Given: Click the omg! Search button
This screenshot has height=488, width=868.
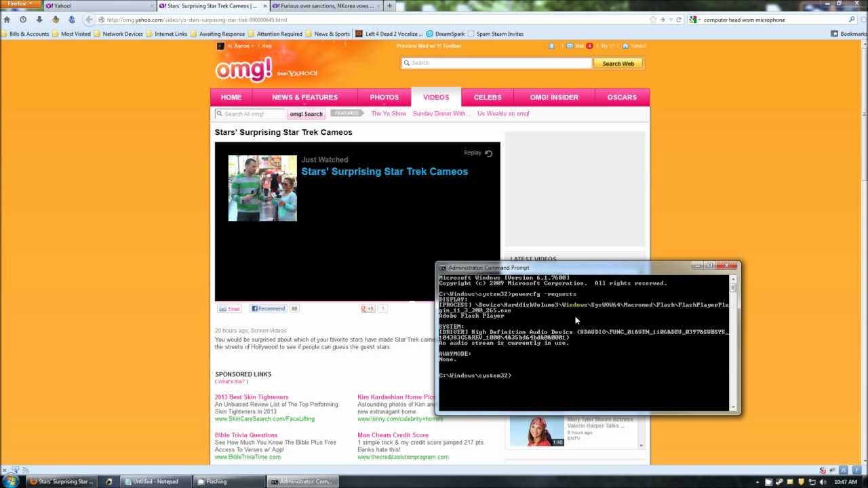Looking at the screenshot, I should 306,114.
